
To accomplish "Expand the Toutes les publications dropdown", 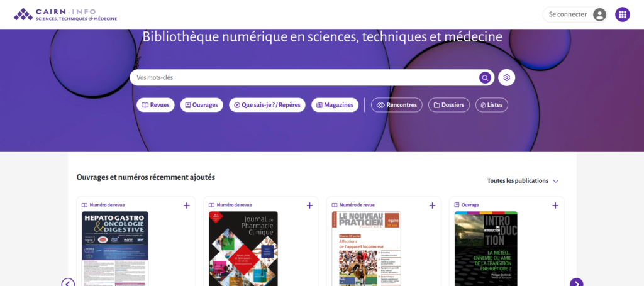I will 523,181.
